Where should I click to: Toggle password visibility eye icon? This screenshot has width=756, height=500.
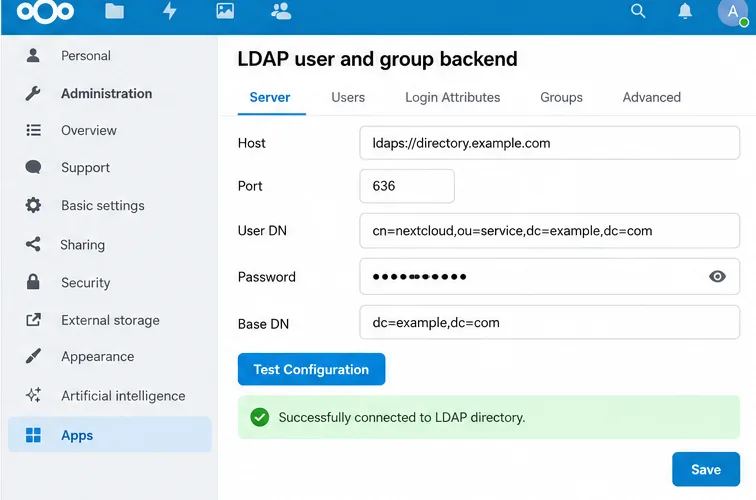coord(717,276)
